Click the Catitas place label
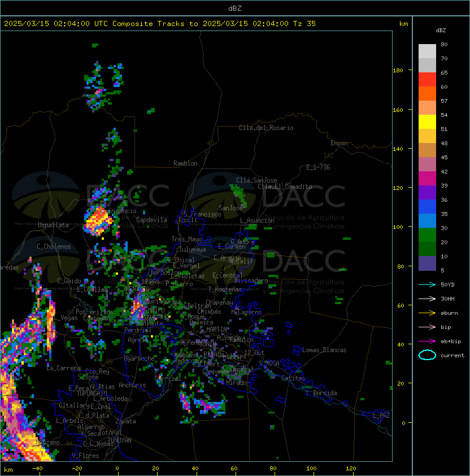Viewport: 470px width, 476px height. point(293,379)
